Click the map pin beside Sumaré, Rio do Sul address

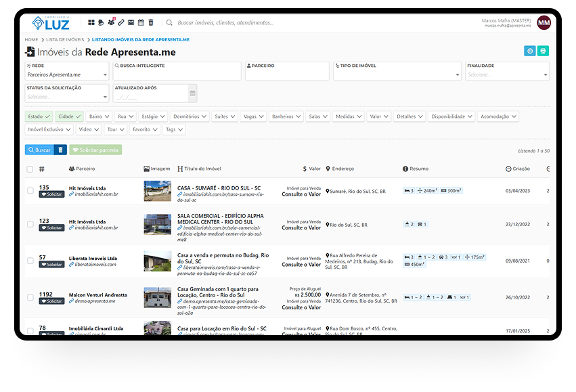[x=328, y=191]
